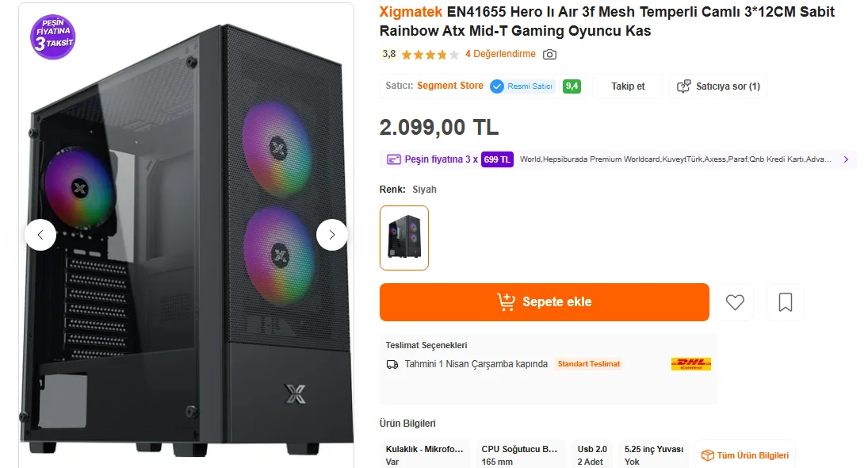This screenshot has width=868, height=468.
Task: Add product to favorites with heart icon
Action: (735, 302)
